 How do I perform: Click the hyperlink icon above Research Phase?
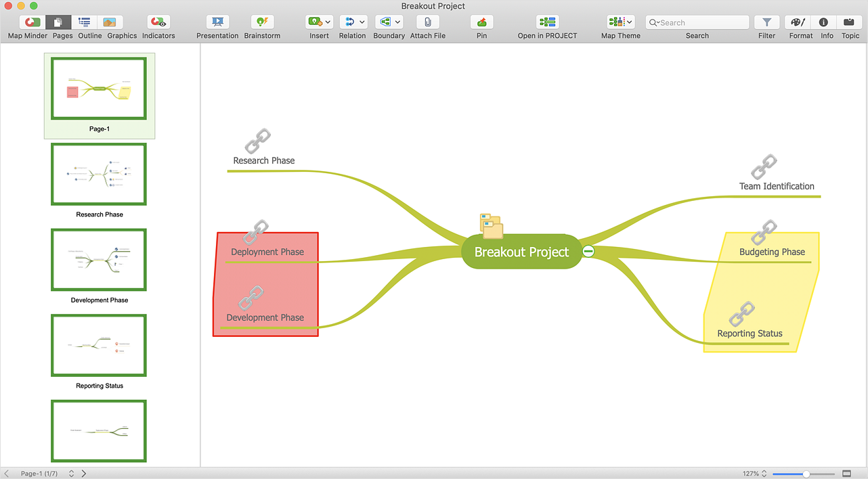click(x=257, y=141)
